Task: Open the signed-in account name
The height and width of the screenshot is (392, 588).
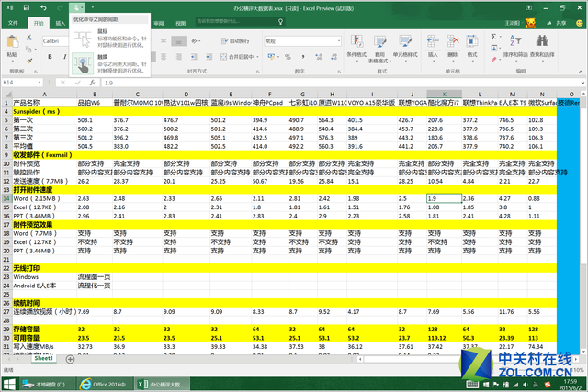Action: [x=513, y=23]
